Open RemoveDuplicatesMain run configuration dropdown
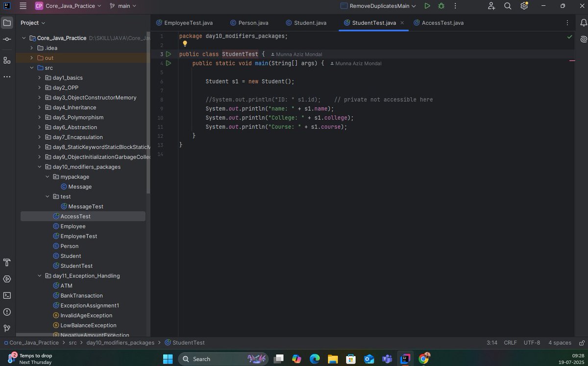The height and width of the screenshot is (366, 588). (377, 6)
